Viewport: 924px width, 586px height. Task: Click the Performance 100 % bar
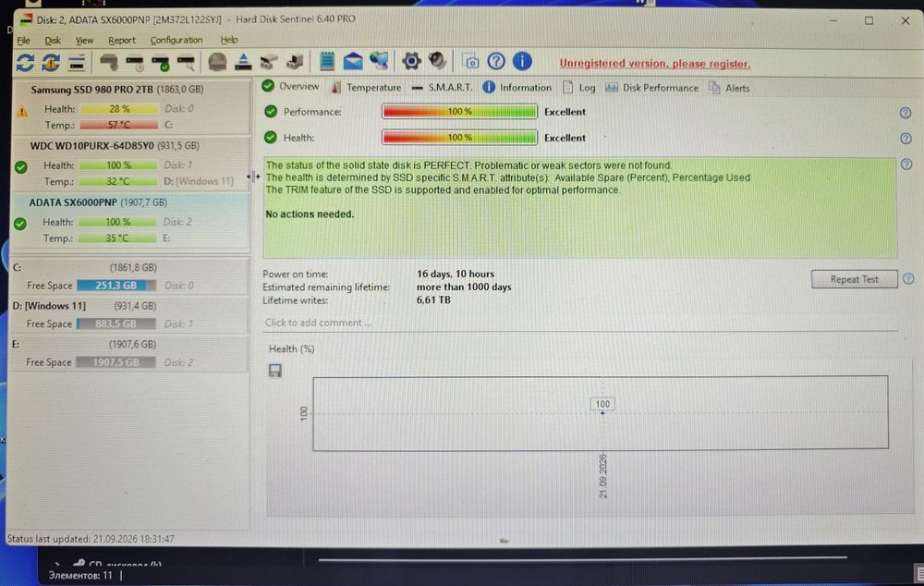tap(459, 112)
